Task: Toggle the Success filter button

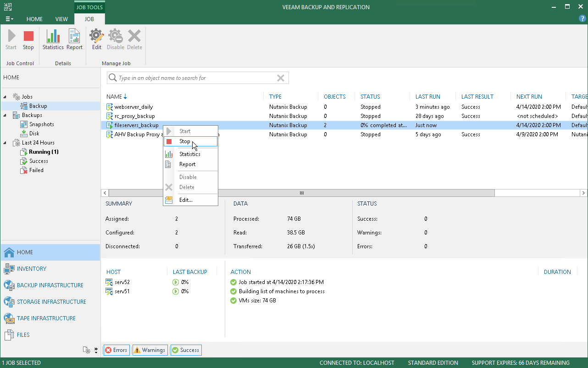Action: click(186, 350)
